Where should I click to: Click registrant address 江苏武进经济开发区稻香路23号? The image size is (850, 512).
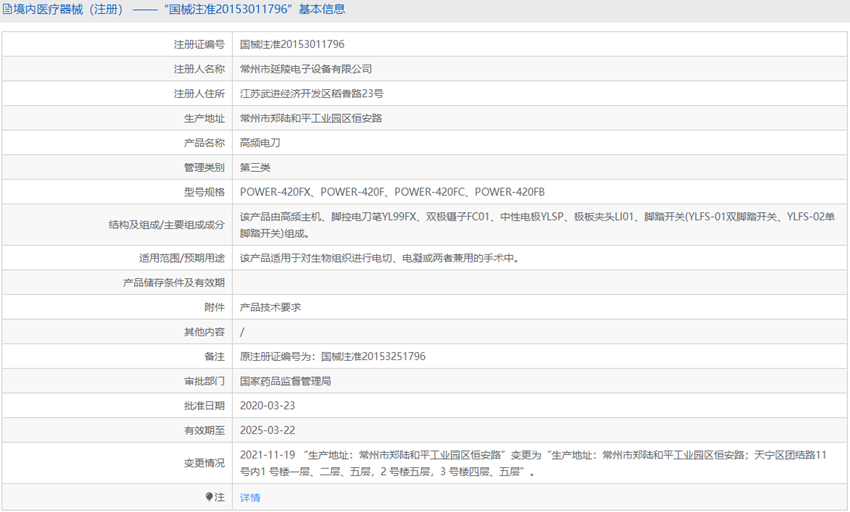coord(311,94)
